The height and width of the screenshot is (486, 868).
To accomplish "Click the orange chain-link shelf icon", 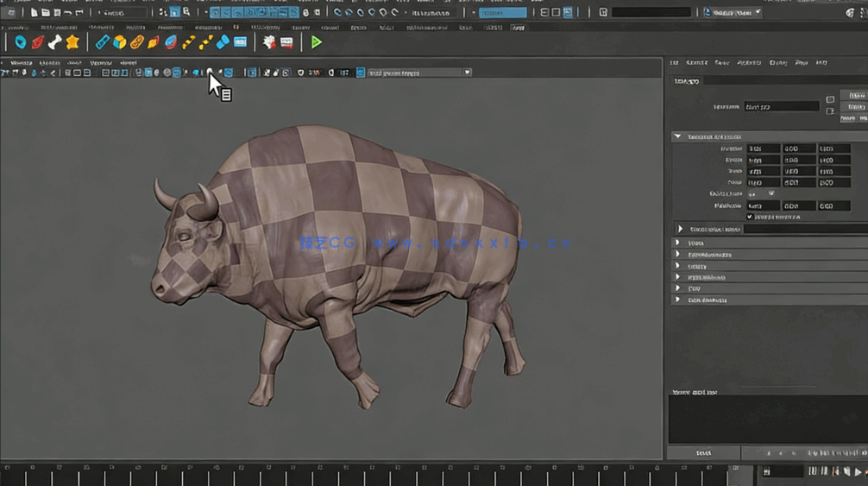I will pyautogui.click(x=136, y=42).
